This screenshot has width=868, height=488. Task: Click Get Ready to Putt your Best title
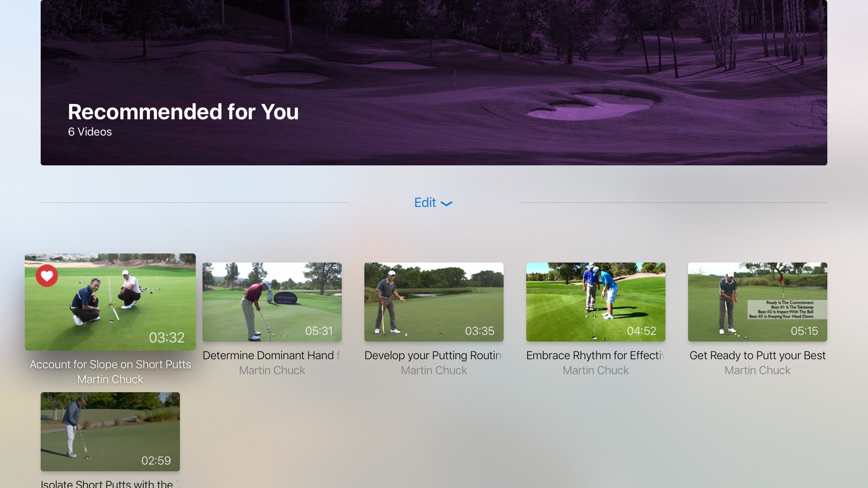point(758,356)
